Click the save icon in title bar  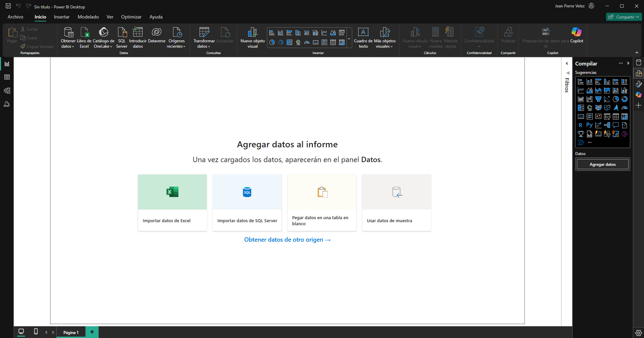coord(8,6)
